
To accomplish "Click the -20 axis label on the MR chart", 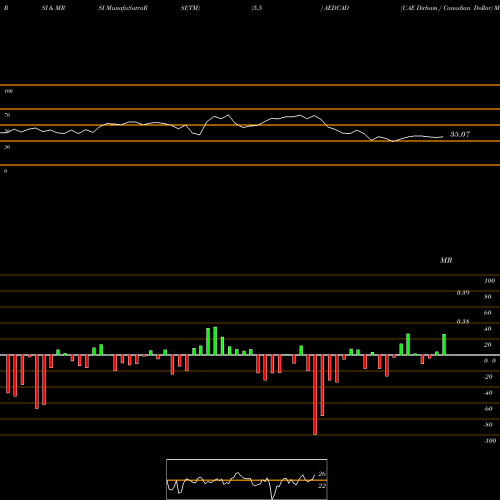I will pyautogui.click(x=488, y=377).
